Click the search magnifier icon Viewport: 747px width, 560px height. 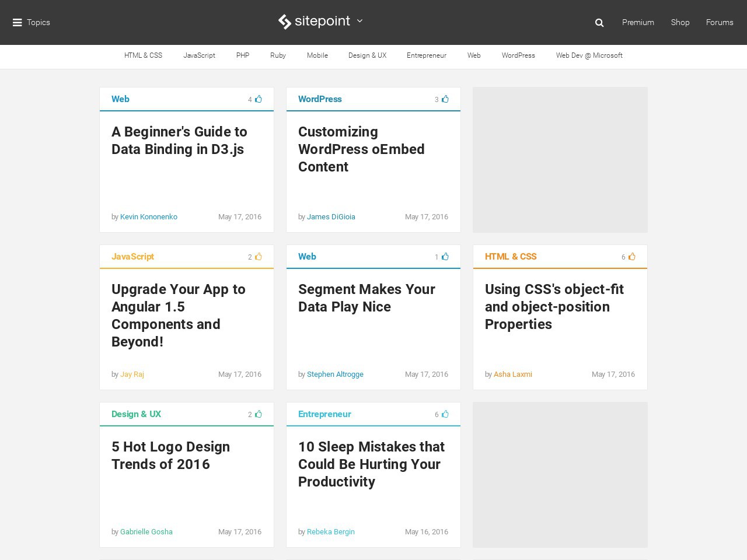(599, 23)
